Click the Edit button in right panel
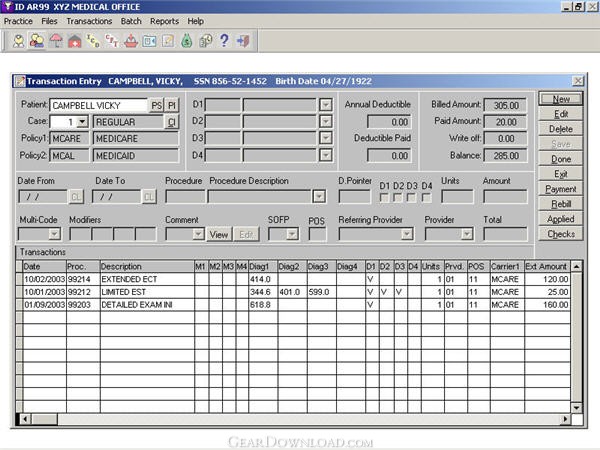Image resolution: width=600 pixels, height=450 pixels. click(561, 114)
